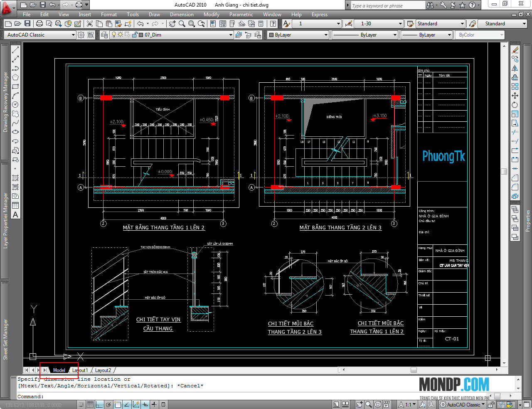The image size is (532, 409).
Task: Toggle Ortho Mode in status bar
Action: (x=99, y=404)
